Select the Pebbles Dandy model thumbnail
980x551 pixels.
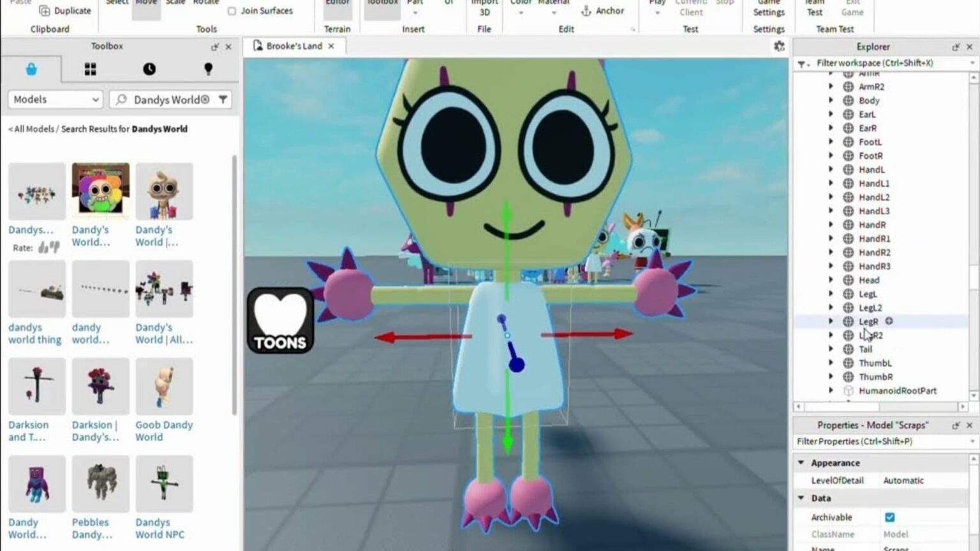point(101,484)
